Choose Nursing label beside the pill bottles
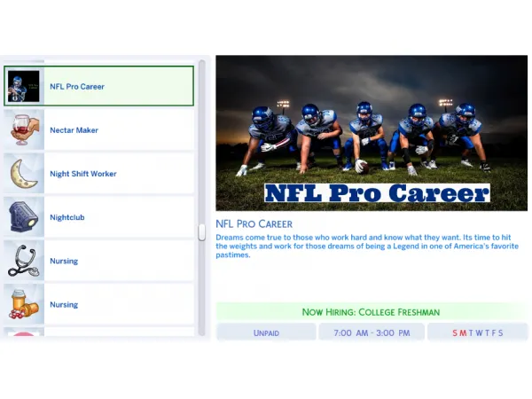This screenshot has width=532, height=399. tap(64, 304)
